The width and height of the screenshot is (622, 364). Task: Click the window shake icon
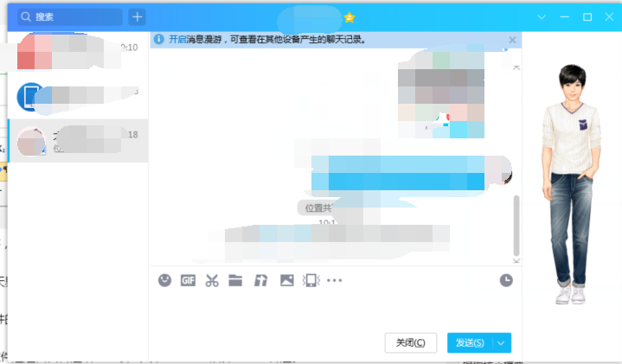311,280
